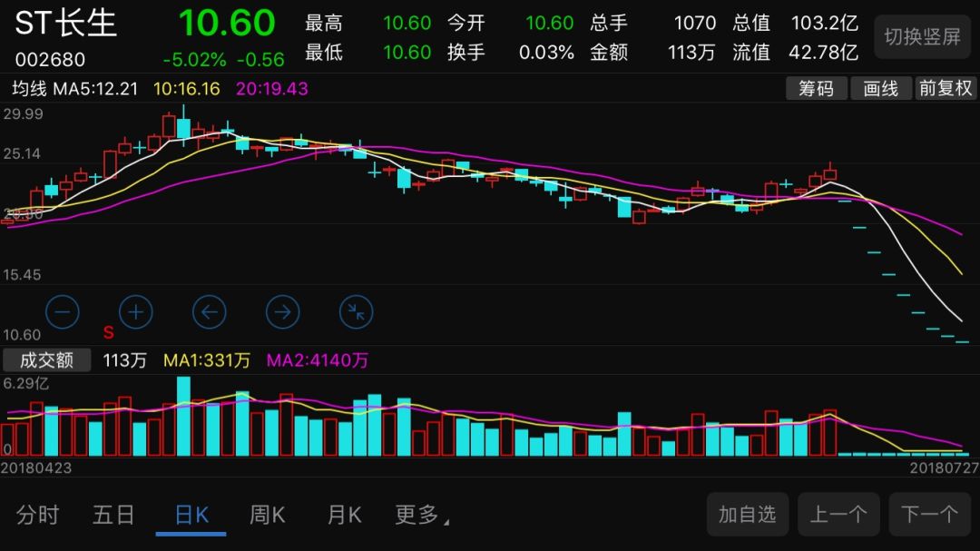
Task: Tap the 换手 0.03% turnover value
Action: click(511, 52)
